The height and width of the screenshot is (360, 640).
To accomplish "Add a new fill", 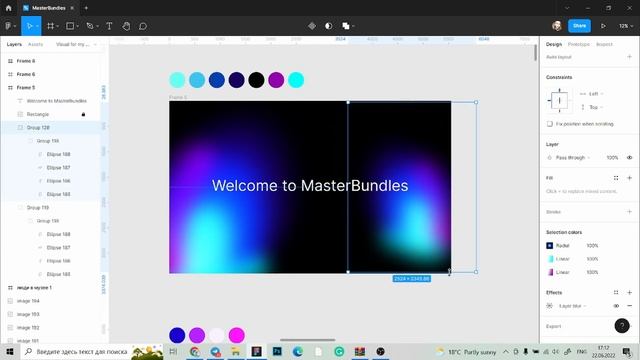I will pyautogui.click(x=629, y=178).
